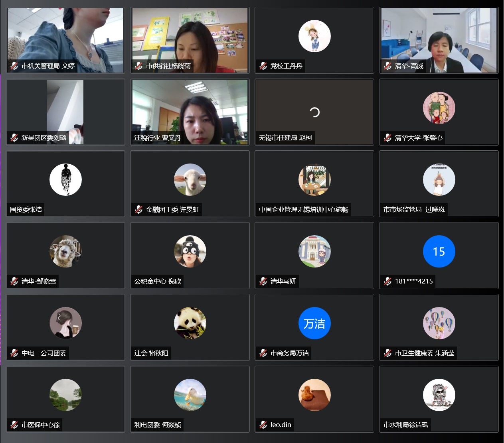504x443 pixels.
Task: Click muted mic icon beside 市医保中心徐
Action: tap(14, 425)
